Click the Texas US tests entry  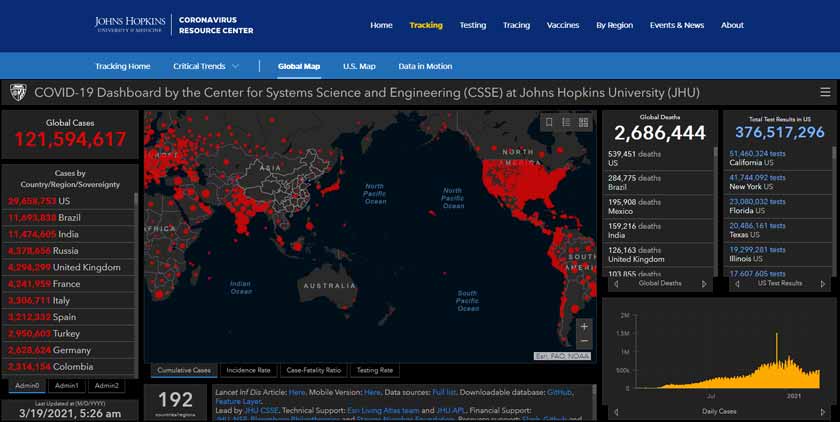(x=779, y=230)
